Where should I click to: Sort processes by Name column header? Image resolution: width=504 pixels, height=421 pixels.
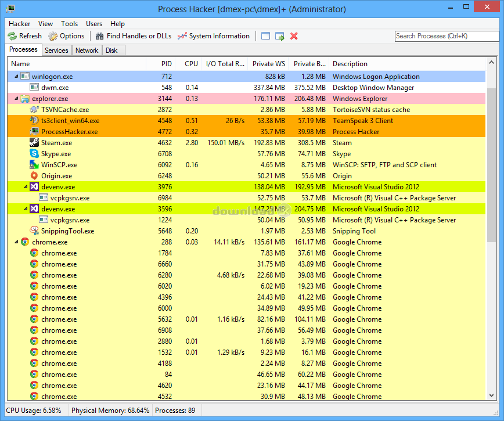pos(77,64)
